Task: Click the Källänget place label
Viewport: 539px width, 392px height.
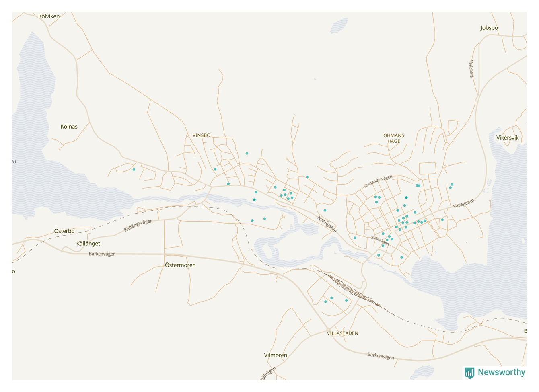Action: point(88,244)
